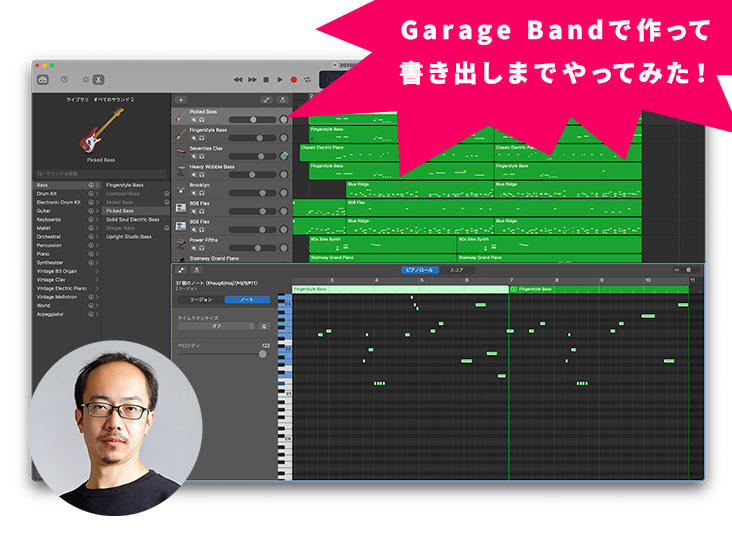Expand the Synthesizer category chevron
The width and height of the screenshot is (732, 540).
coord(97,263)
